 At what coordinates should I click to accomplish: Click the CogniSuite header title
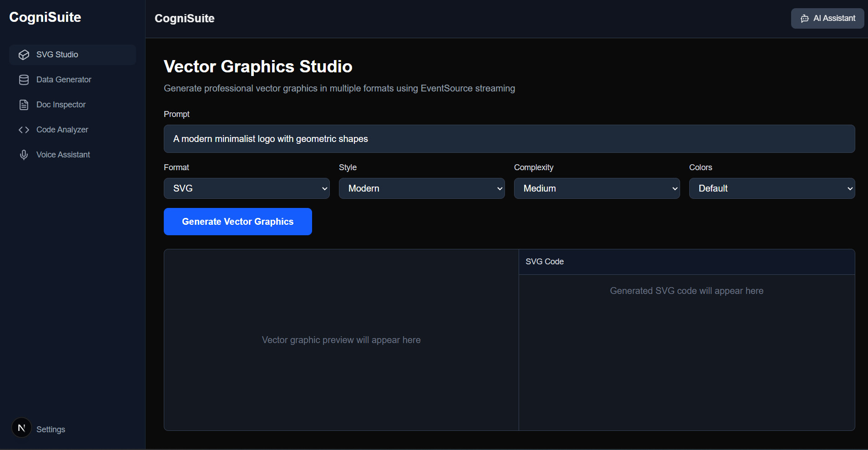coord(185,19)
